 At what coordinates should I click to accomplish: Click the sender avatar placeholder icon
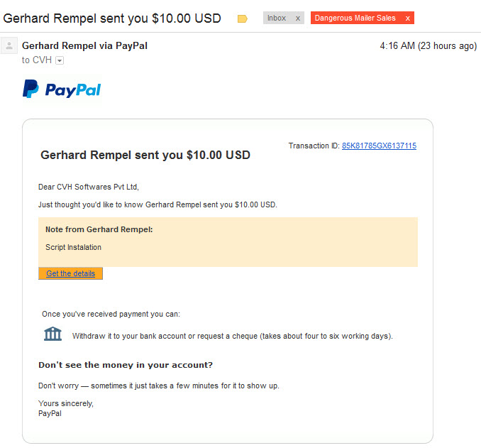9,45
